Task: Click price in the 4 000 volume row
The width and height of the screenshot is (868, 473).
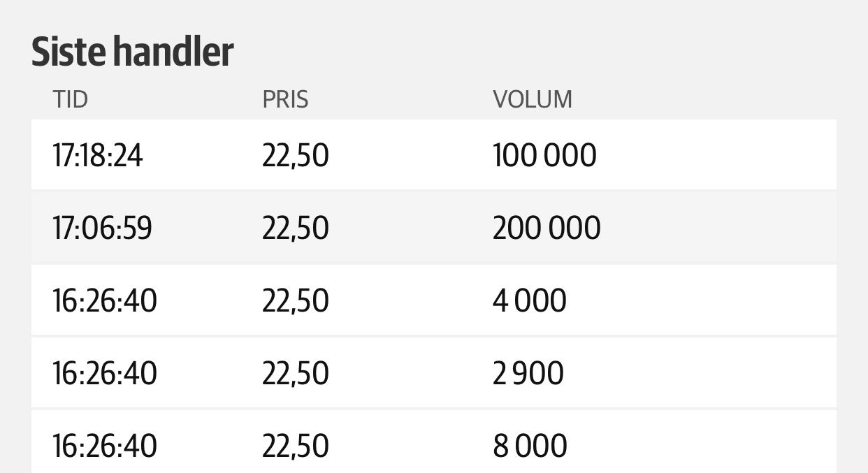Action: point(296,300)
